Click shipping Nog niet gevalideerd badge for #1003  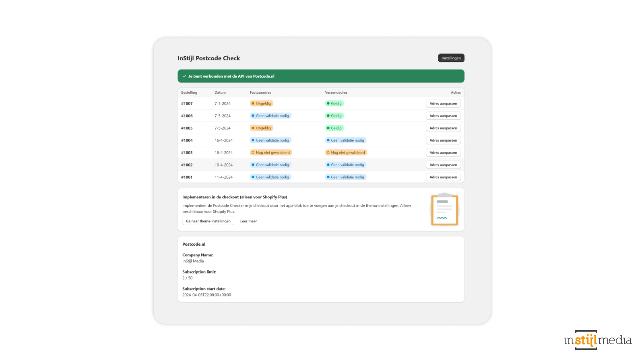point(346,152)
